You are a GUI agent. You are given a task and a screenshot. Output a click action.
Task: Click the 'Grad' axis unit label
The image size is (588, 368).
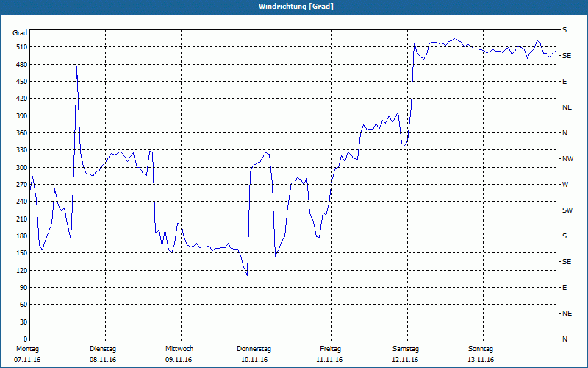tap(20, 33)
